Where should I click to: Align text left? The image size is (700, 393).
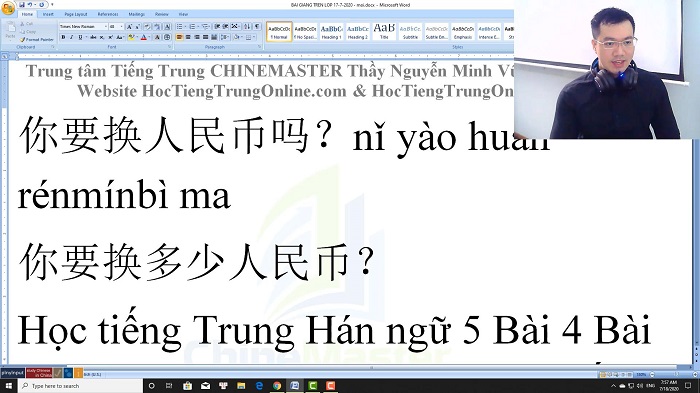pos(179,38)
